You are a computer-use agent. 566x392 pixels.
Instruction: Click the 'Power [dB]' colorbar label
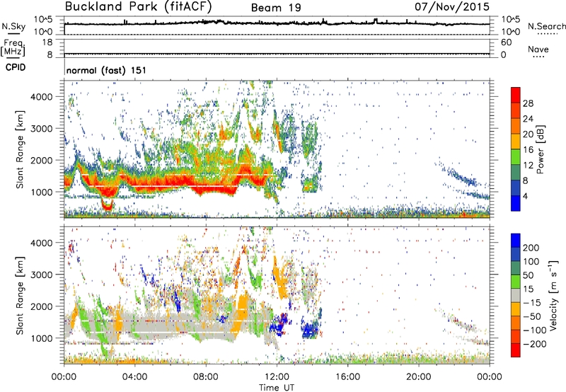point(540,149)
